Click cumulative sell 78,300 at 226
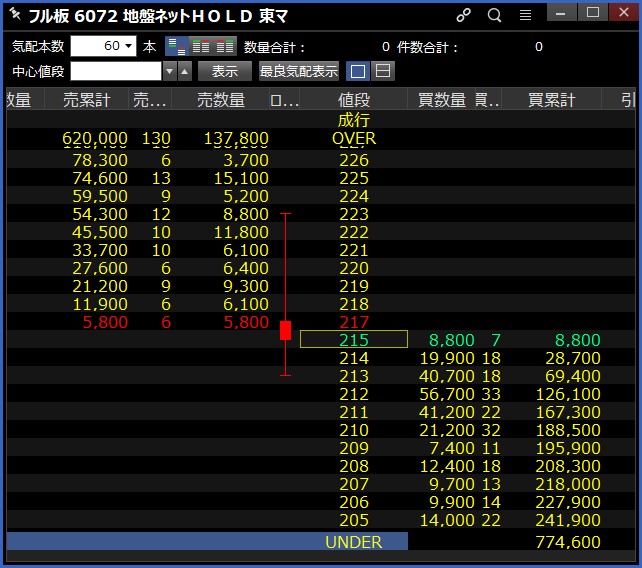The height and width of the screenshot is (568, 642). click(x=100, y=160)
